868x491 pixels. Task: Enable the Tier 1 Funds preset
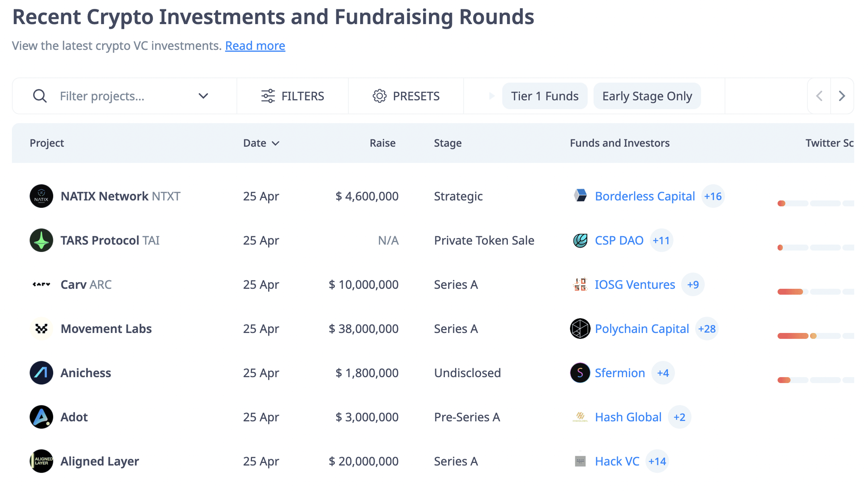544,96
